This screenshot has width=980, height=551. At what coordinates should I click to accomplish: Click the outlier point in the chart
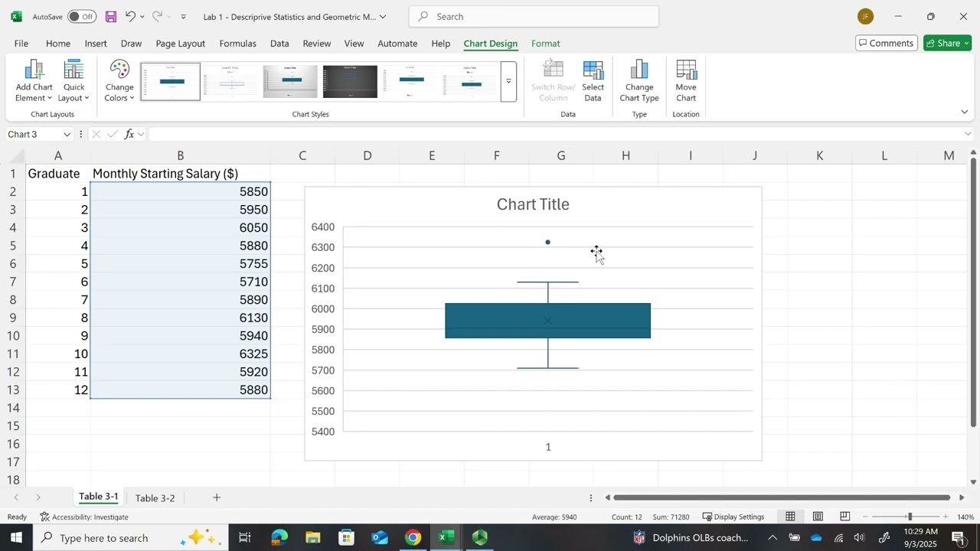[547, 243]
